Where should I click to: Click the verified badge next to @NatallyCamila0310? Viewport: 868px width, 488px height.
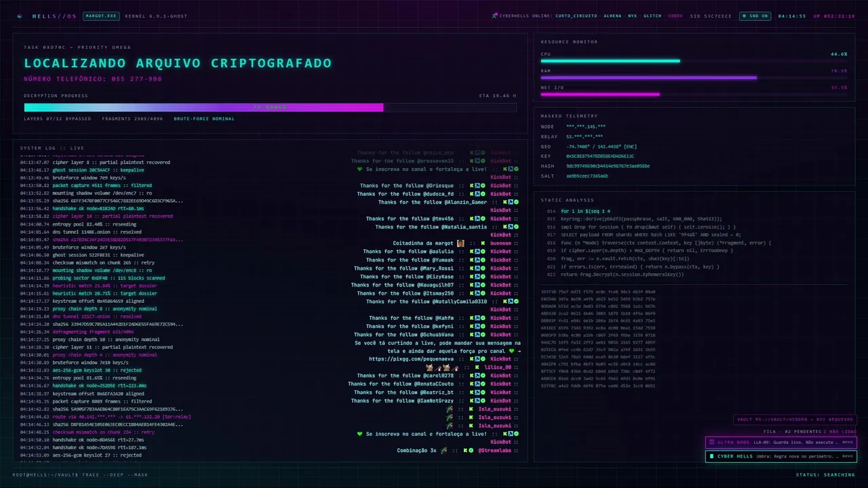516,302
